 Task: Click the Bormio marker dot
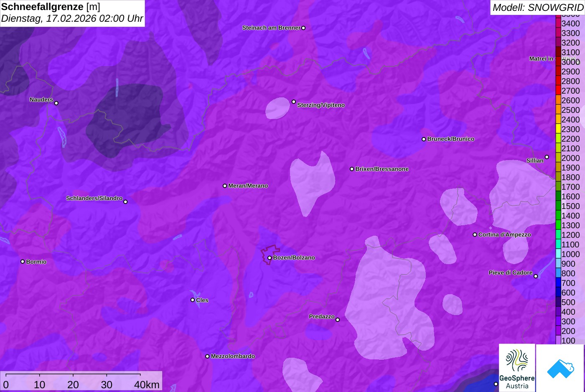[x=23, y=262]
